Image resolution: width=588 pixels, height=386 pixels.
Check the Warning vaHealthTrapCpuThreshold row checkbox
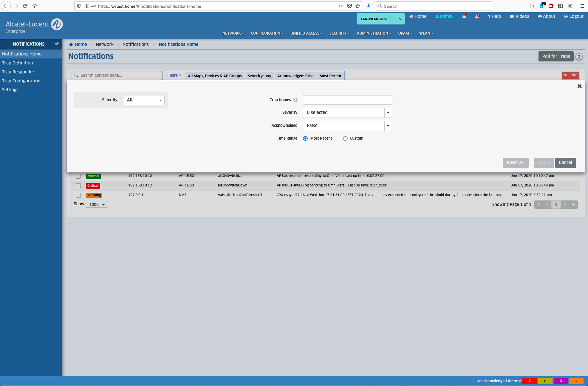coord(78,195)
